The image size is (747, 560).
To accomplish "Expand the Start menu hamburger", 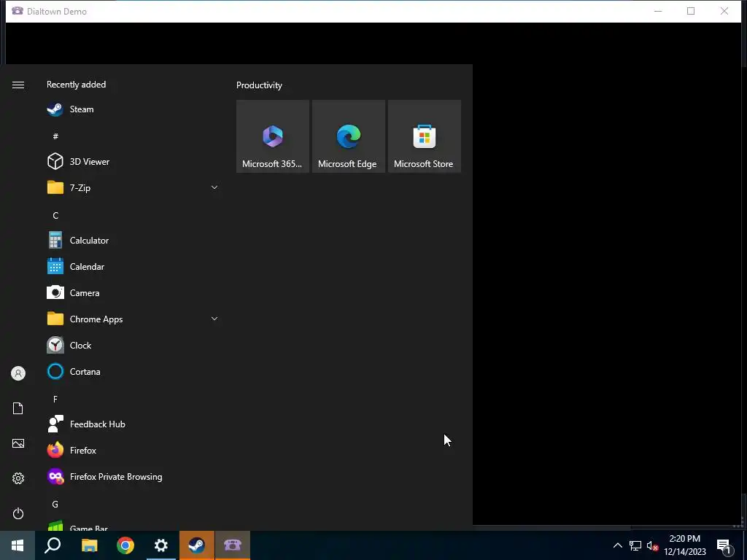I will pos(18,85).
